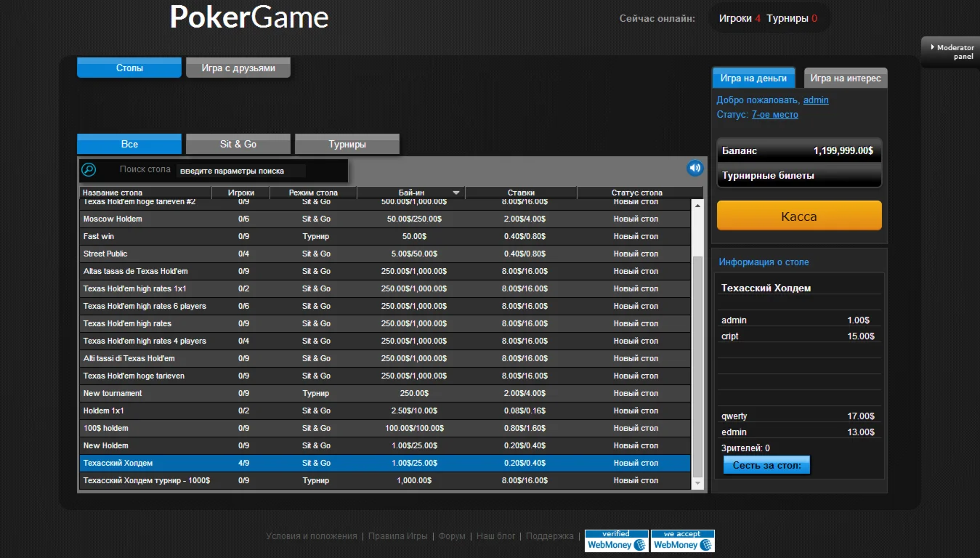The image size is (980, 558).
Task: Click the PokerGame logo
Action: (x=249, y=17)
